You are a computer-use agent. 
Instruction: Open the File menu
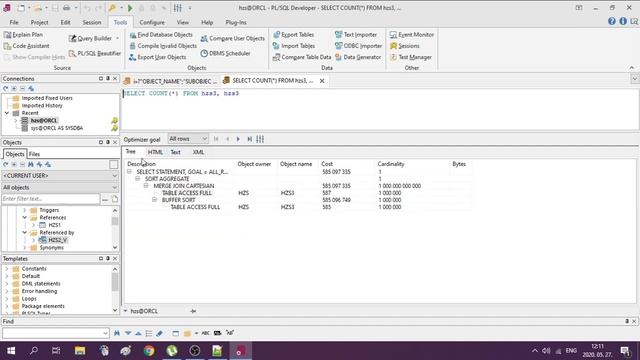14,22
